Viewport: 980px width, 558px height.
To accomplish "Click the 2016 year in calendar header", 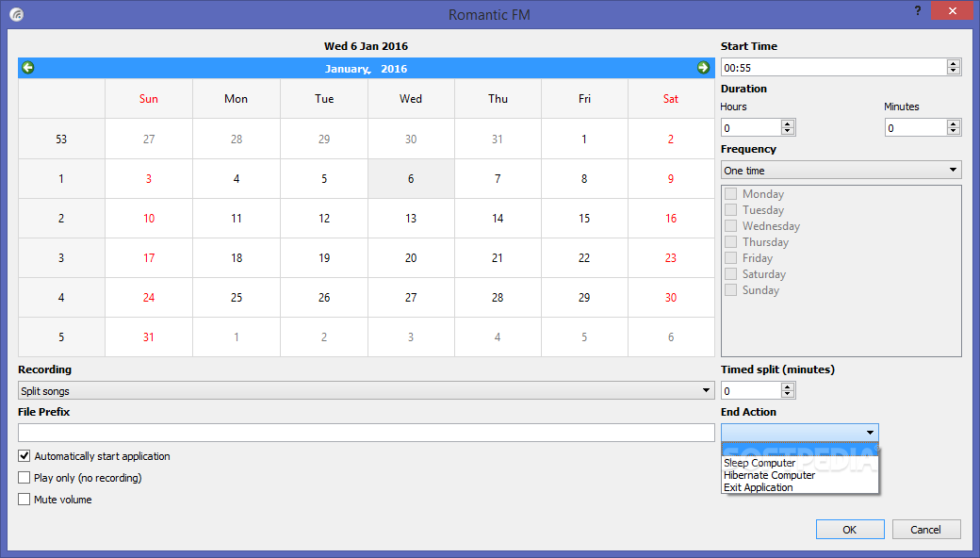I will tap(394, 69).
